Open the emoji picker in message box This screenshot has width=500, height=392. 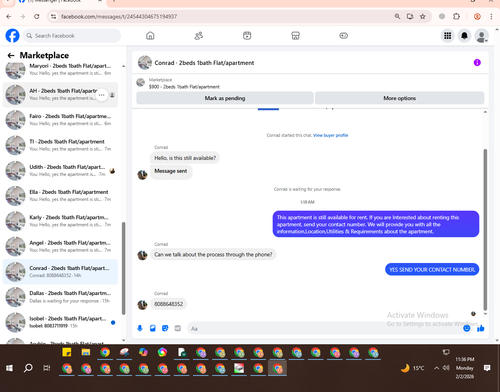pos(467,328)
